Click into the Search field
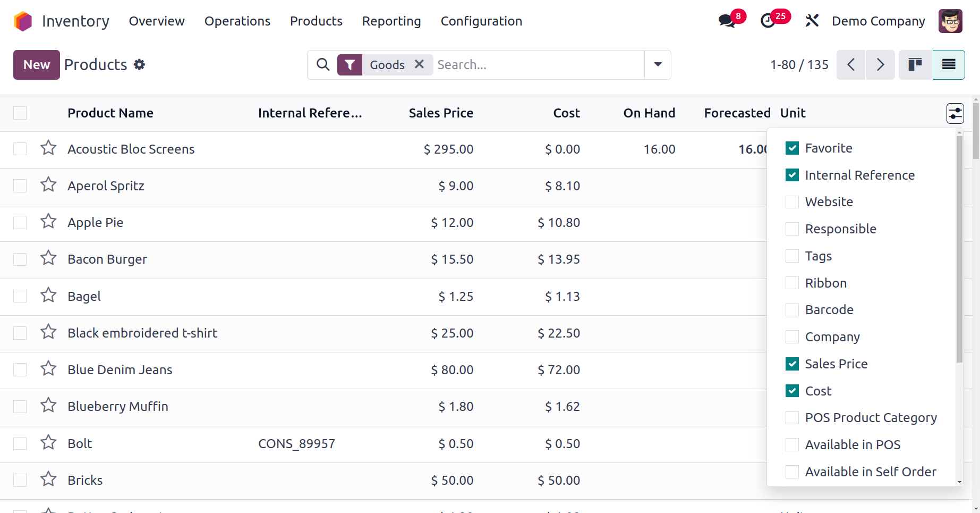The image size is (980, 513). (x=536, y=65)
